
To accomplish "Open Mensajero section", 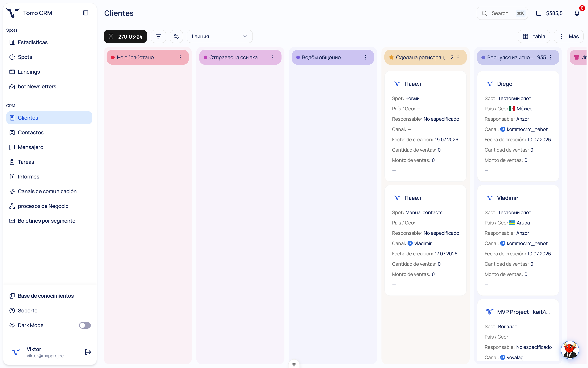I will click(49, 147).
